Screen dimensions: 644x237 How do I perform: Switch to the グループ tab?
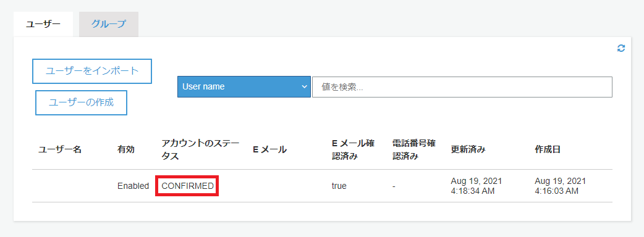(108, 24)
